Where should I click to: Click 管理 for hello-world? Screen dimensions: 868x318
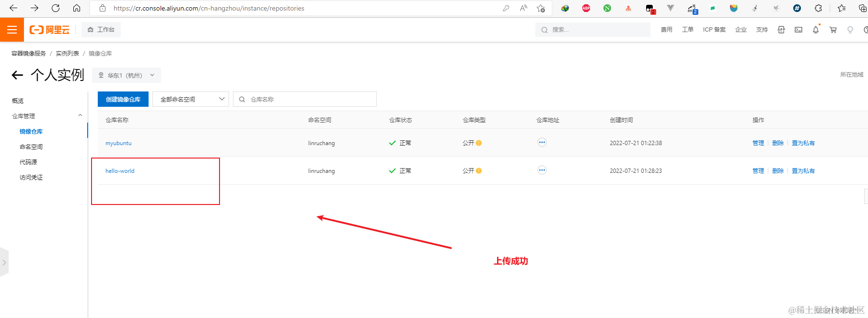[758, 171]
